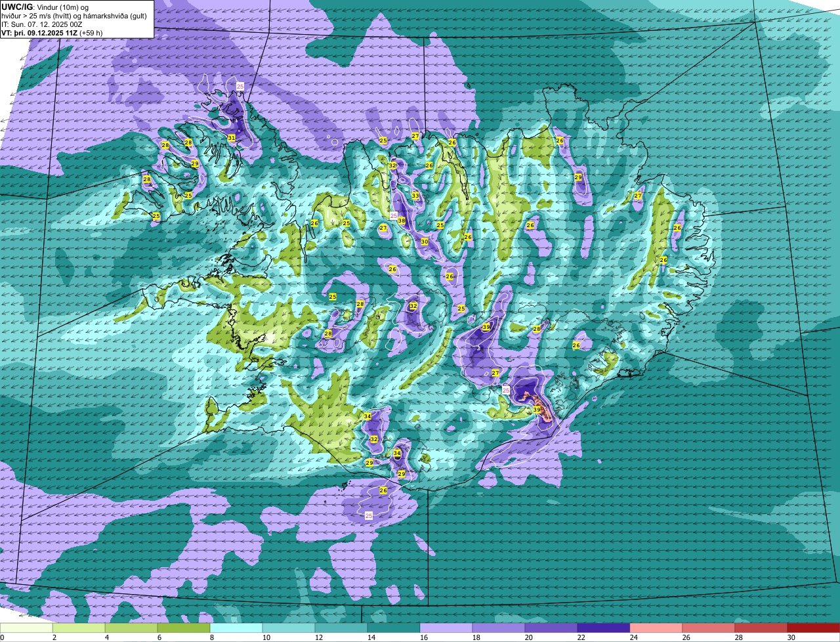Select the yellow gust label 33 on the map

click(x=415, y=196)
